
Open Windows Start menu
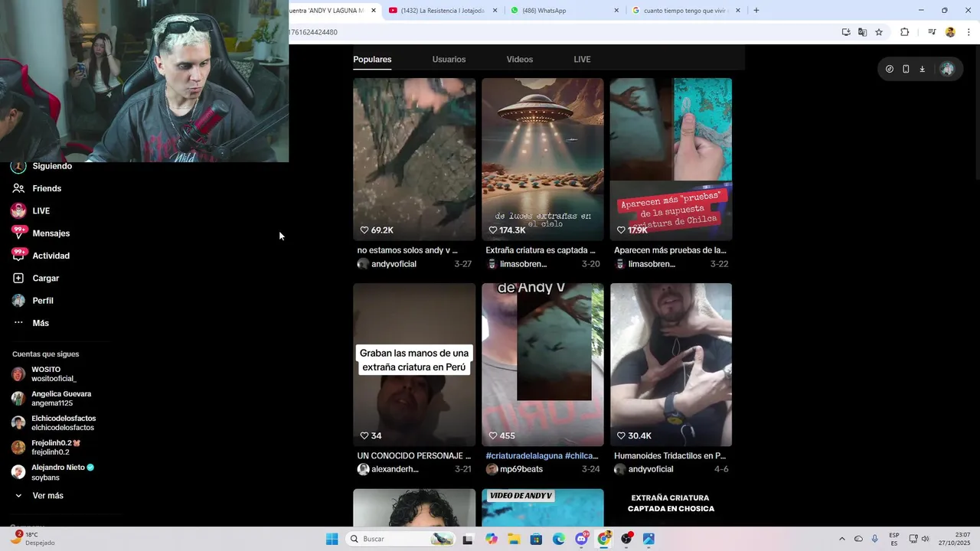pos(332,539)
